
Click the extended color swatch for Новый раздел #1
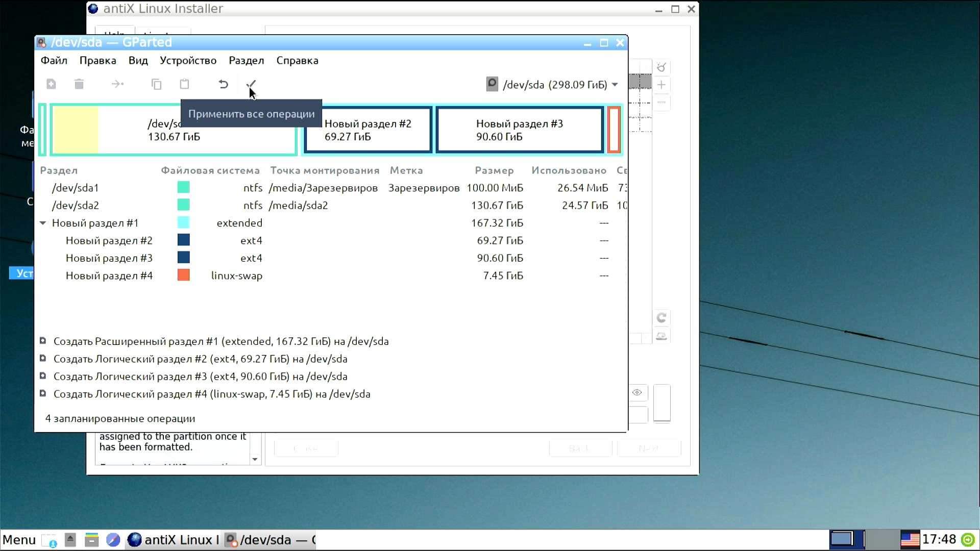(x=183, y=222)
